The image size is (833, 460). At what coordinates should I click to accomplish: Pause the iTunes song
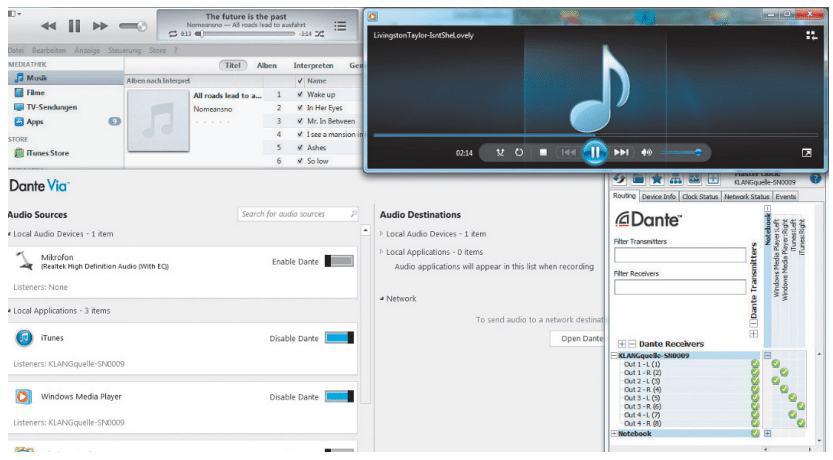pos(74,26)
